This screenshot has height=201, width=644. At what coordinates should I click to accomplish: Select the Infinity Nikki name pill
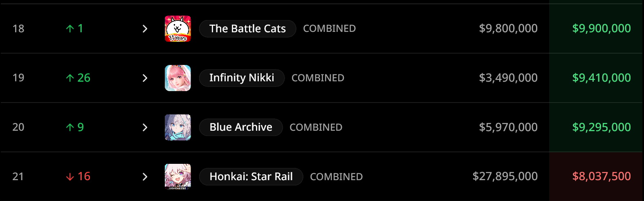242,78
